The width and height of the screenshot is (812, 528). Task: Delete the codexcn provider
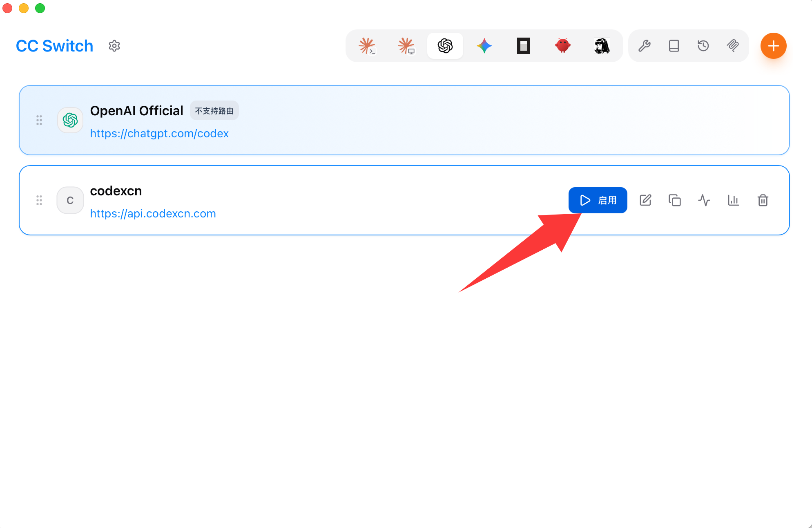(763, 200)
